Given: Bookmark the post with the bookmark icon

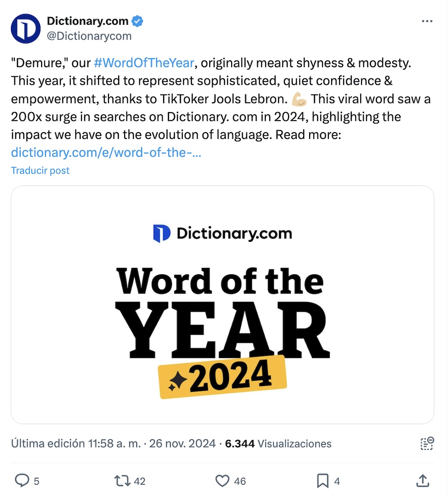Looking at the screenshot, I should coord(323,481).
